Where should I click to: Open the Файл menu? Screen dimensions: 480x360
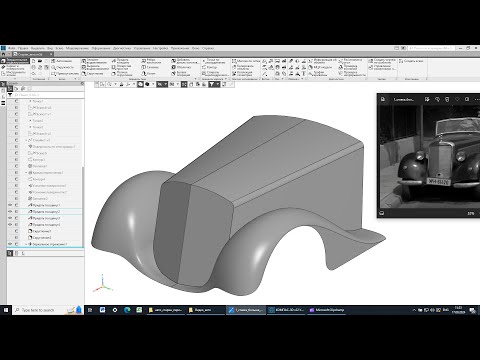coord(12,48)
